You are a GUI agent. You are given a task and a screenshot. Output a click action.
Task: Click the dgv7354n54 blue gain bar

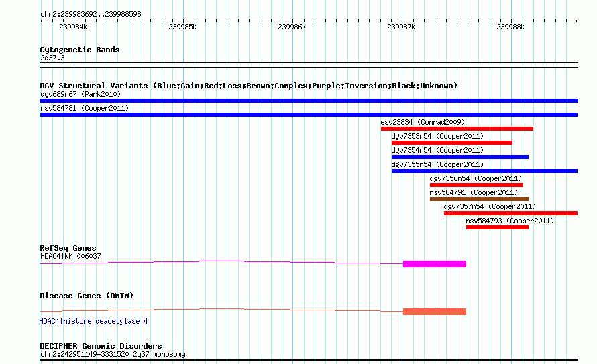(x=460, y=157)
